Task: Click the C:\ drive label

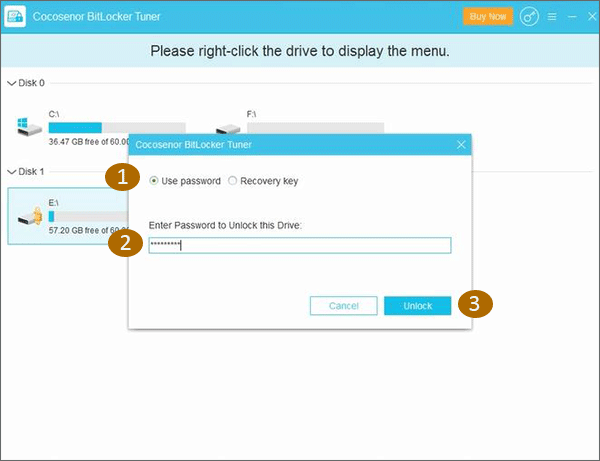Action: click(54, 114)
